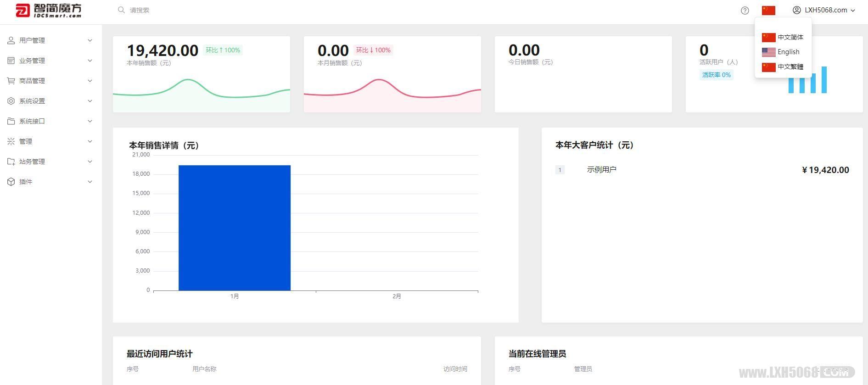This screenshot has height=385, width=868.
Task: Click the 插件 cube icon
Action: [11, 182]
